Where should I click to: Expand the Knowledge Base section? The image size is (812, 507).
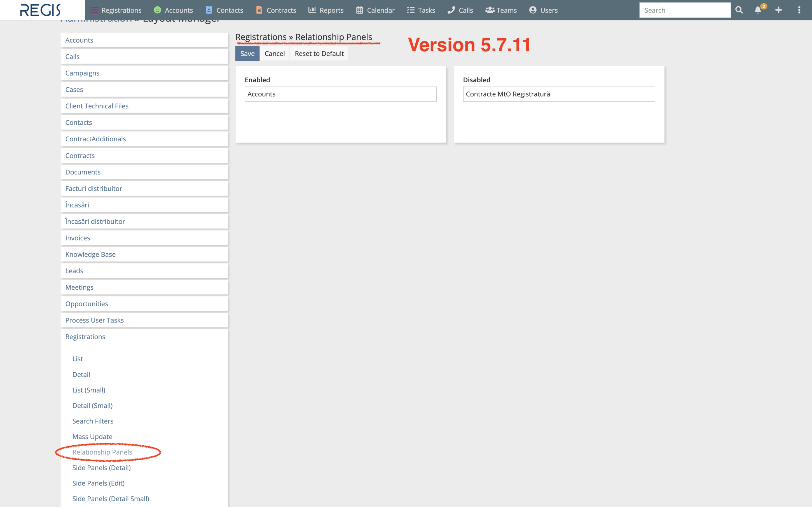pyautogui.click(x=90, y=254)
